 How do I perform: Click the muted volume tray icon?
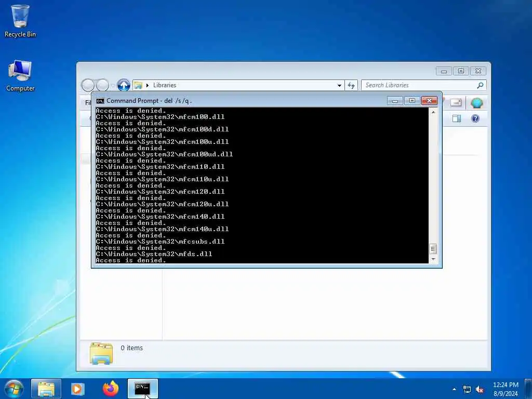click(x=480, y=390)
